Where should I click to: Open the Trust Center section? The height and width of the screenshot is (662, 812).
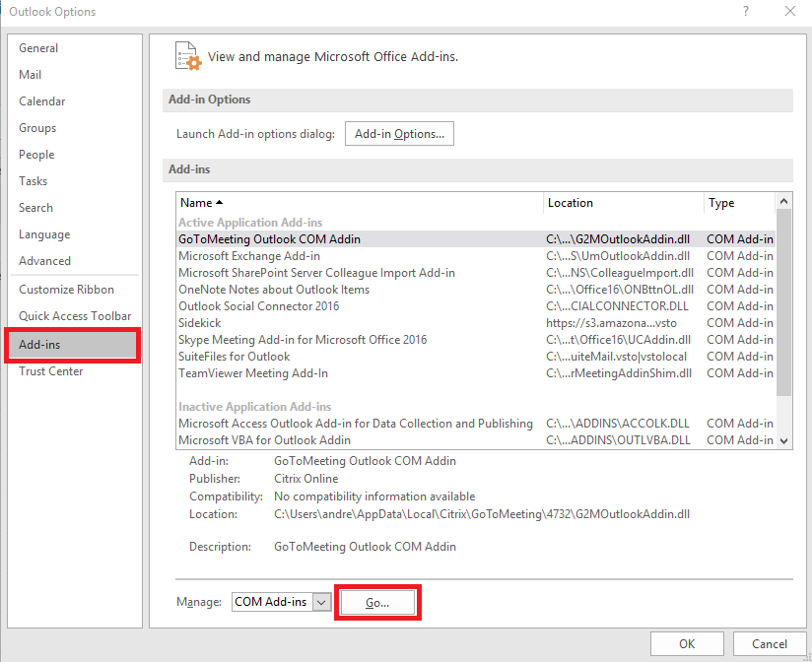(50, 371)
